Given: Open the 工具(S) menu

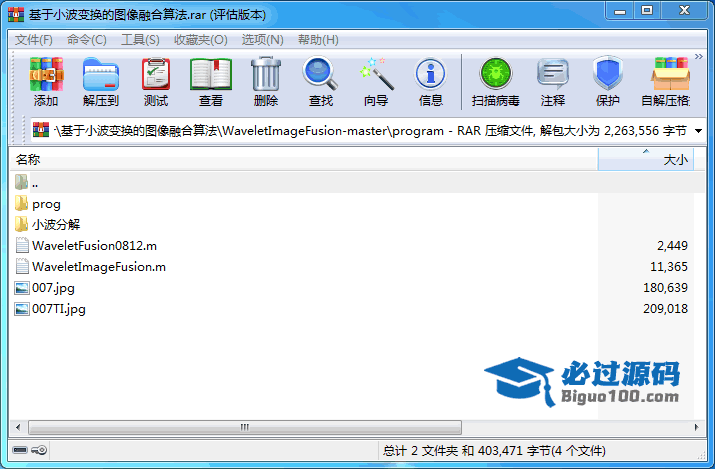Looking at the screenshot, I should [140, 40].
